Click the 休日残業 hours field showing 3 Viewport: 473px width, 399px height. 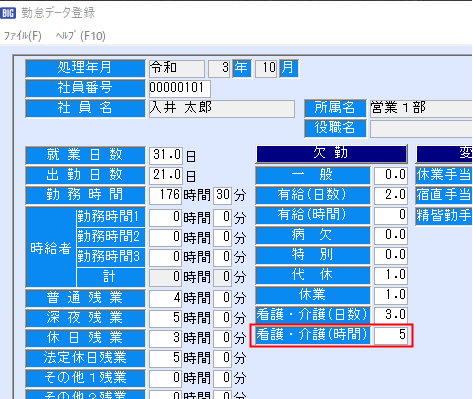pyautogui.click(x=165, y=338)
